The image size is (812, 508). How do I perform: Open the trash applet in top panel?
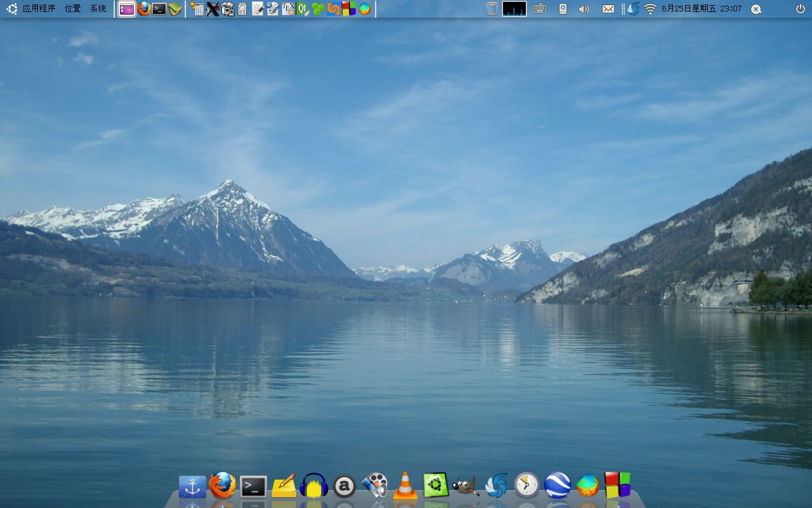[x=492, y=9]
